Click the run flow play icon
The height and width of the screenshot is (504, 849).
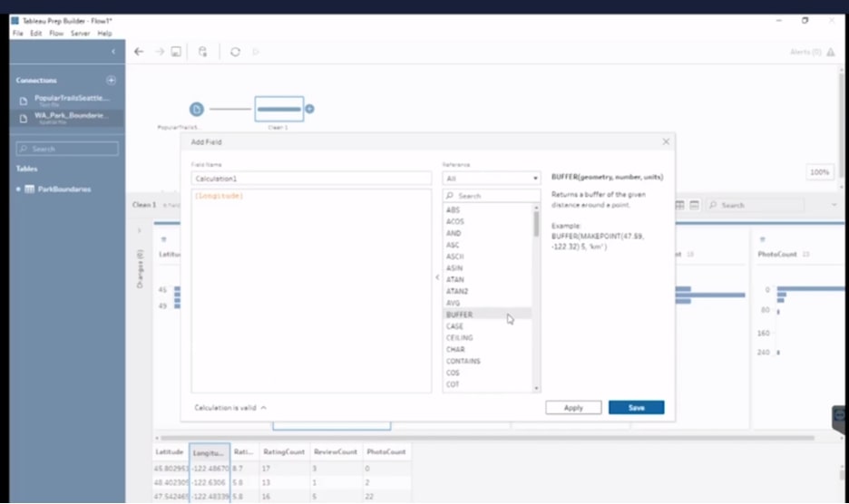256,52
